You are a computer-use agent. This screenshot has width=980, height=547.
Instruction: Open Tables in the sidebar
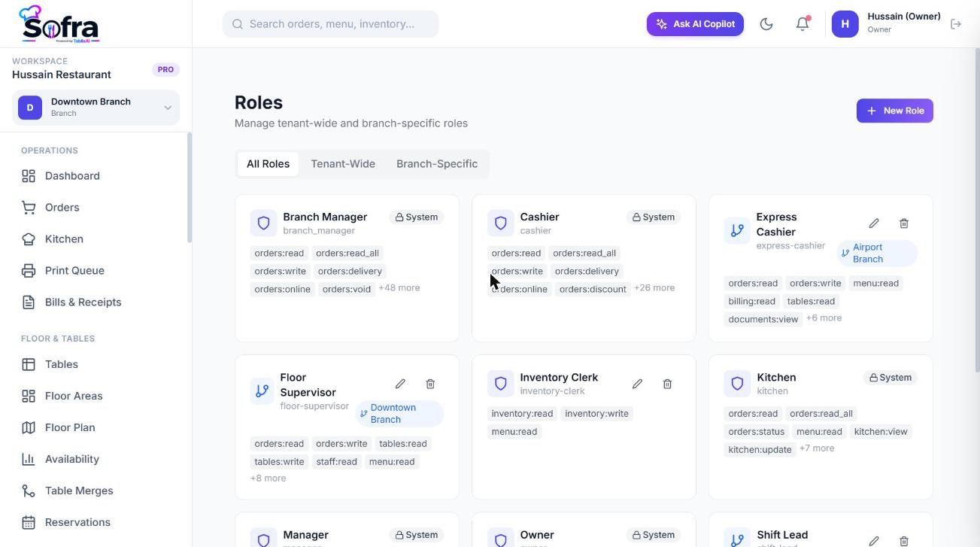coord(96,364)
